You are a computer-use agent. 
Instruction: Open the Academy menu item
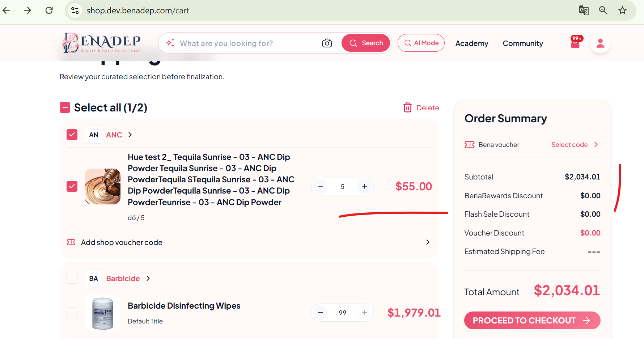click(x=472, y=43)
